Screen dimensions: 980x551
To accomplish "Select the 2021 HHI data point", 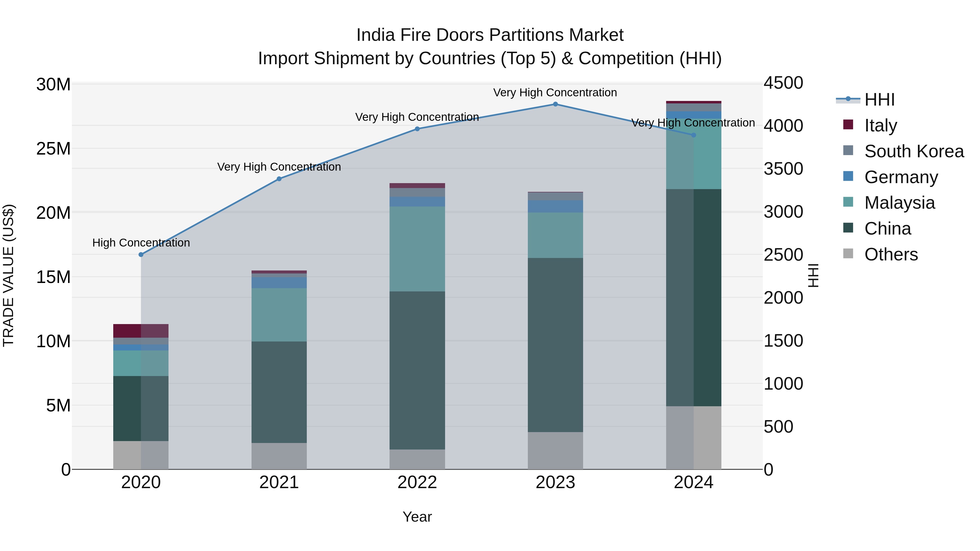I will pyautogui.click(x=279, y=179).
